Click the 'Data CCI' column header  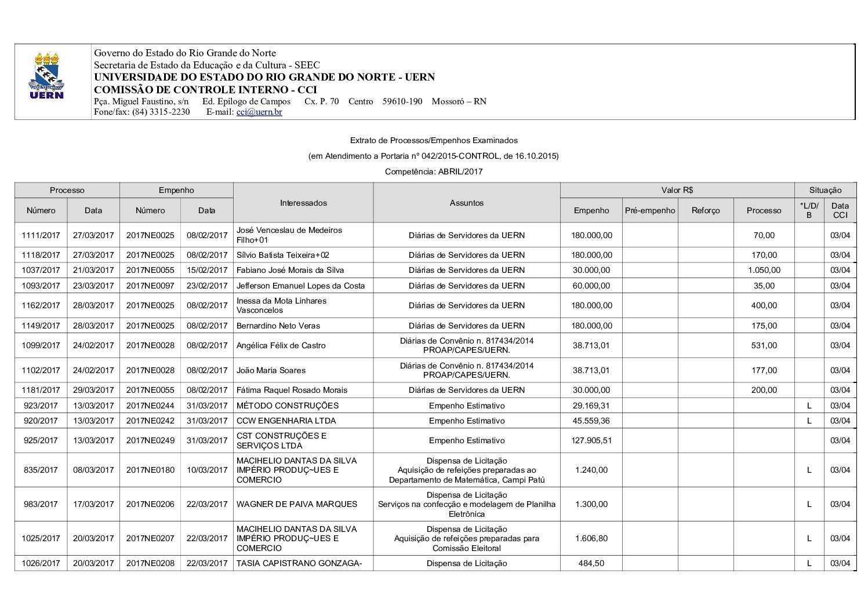(840, 210)
